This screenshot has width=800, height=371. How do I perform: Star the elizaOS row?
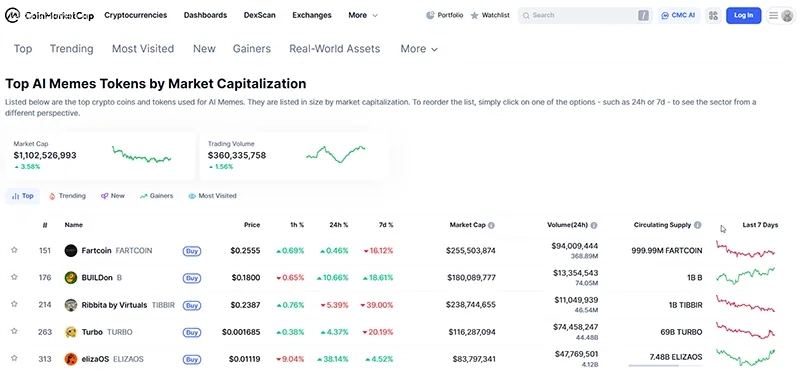tap(14, 358)
